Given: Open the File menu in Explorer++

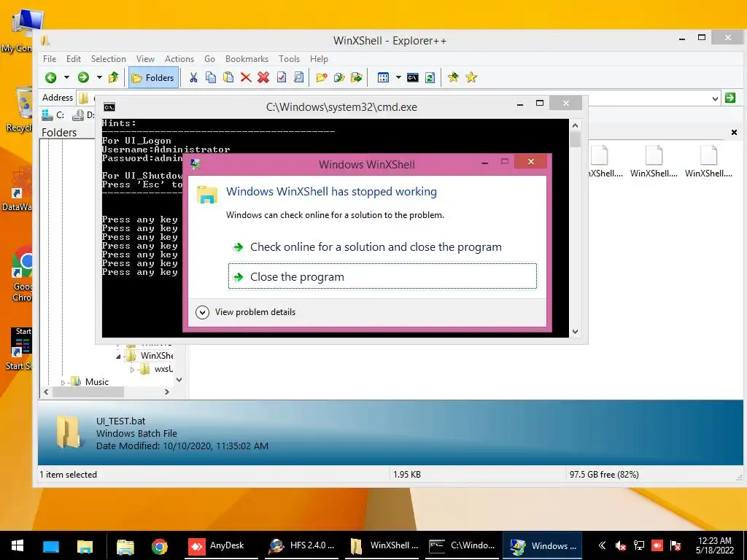Looking at the screenshot, I should (x=50, y=59).
